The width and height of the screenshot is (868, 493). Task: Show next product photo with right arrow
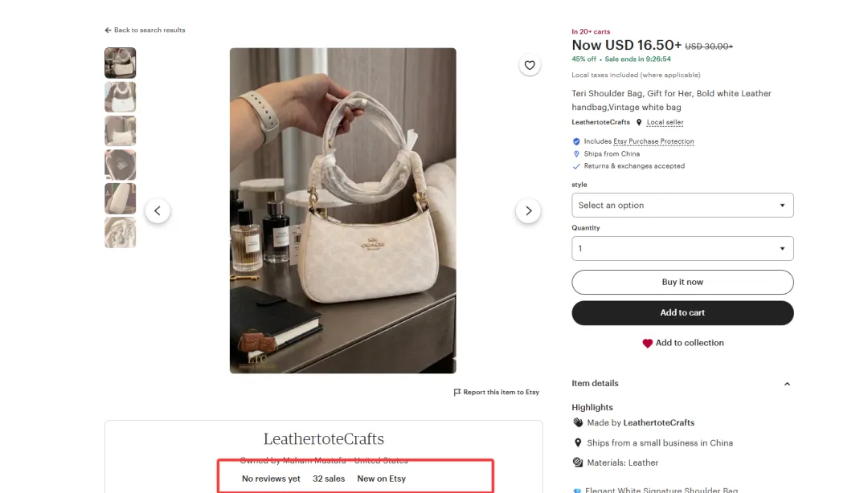(x=528, y=211)
